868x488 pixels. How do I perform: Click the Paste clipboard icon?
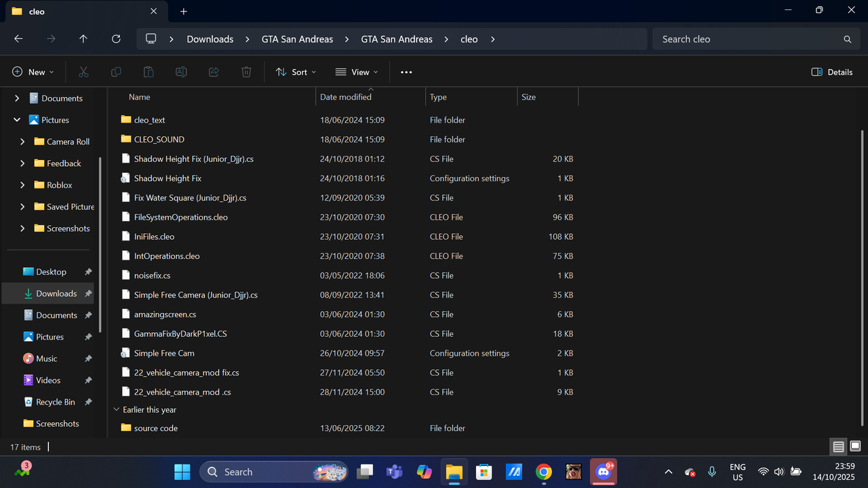pyautogui.click(x=149, y=72)
